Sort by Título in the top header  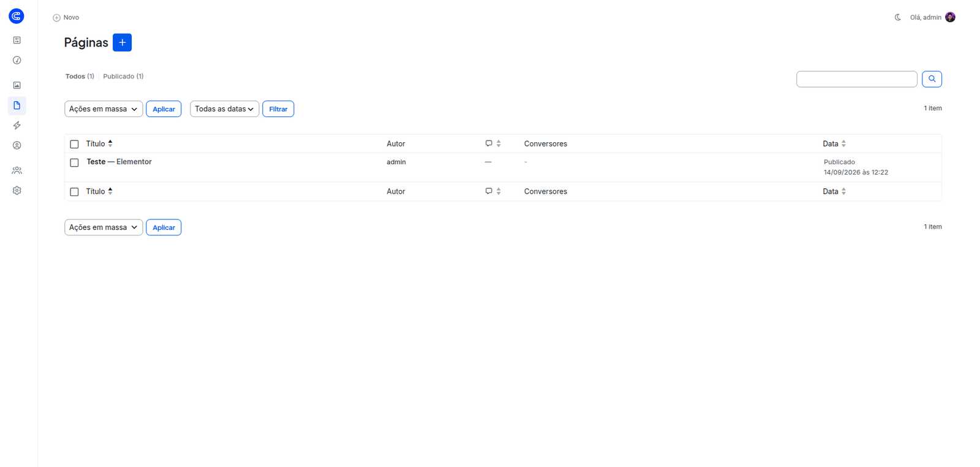tap(99, 143)
